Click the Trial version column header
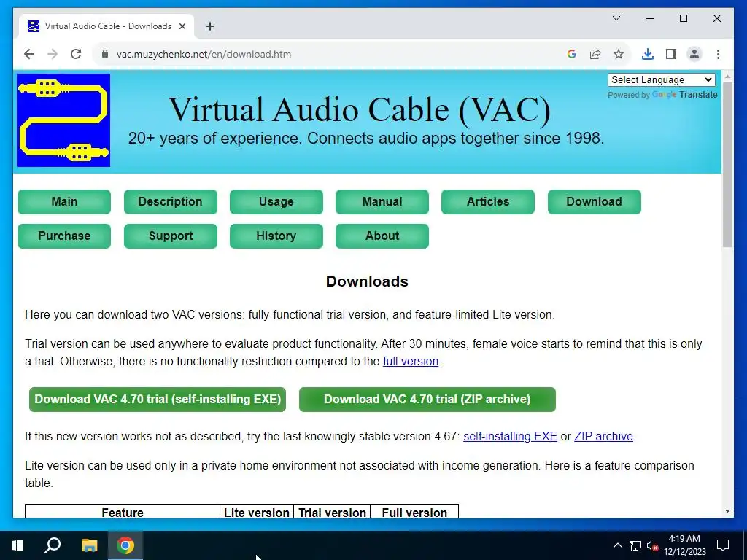The height and width of the screenshot is (560, 747). click(332, 513)
